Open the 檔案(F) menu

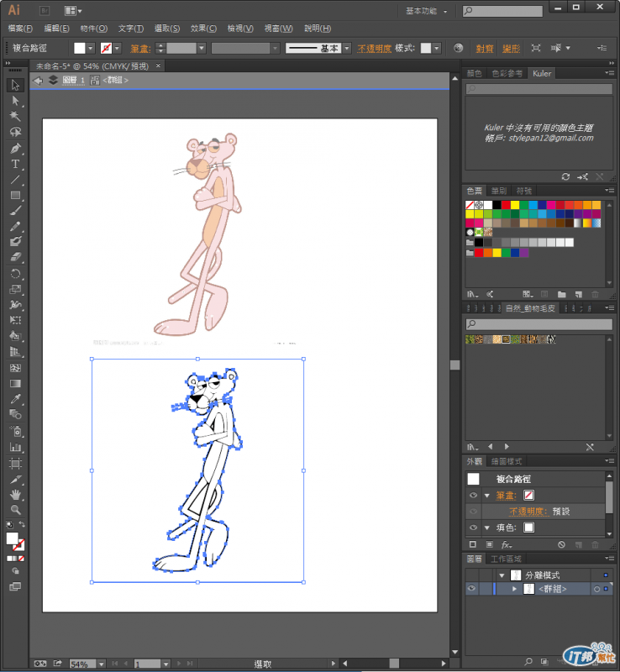pos(20,29)
